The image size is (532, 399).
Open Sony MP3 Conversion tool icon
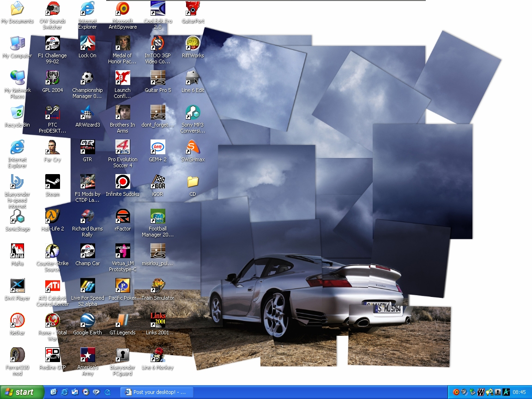click(x=193, y=112)
